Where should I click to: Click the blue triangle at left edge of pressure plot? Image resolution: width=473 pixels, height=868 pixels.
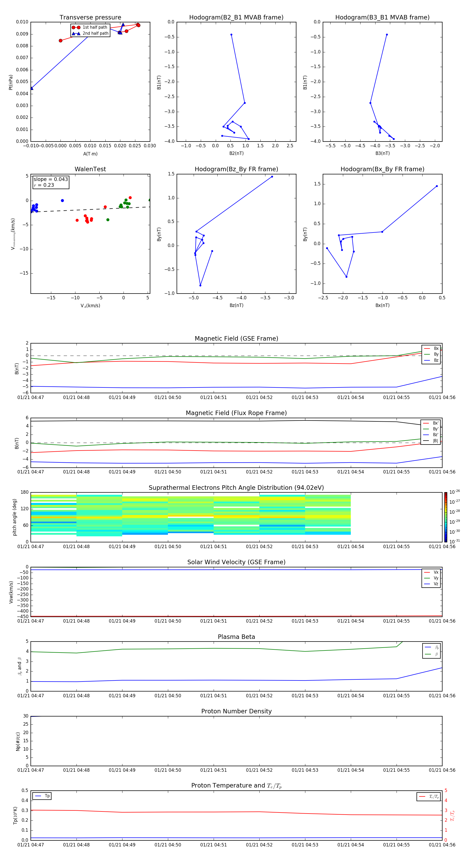click(32, 88)
